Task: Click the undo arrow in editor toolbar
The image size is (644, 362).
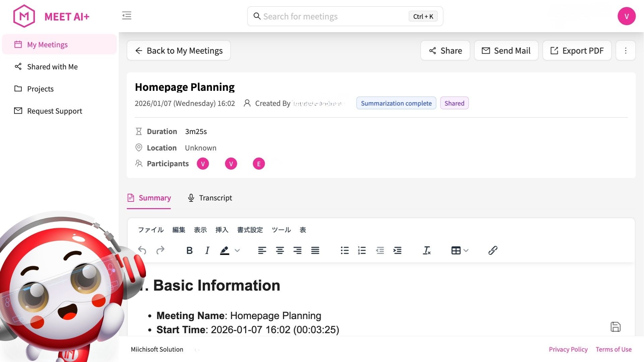Action: point(142,250)
